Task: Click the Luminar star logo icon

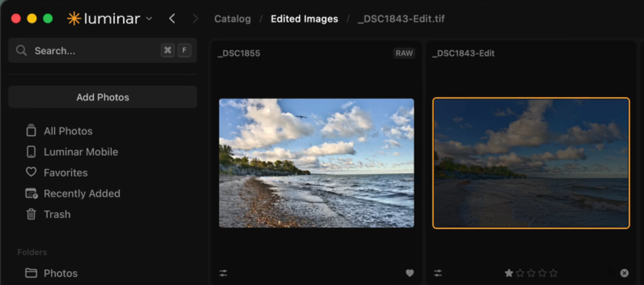Action: click(74, 19)
